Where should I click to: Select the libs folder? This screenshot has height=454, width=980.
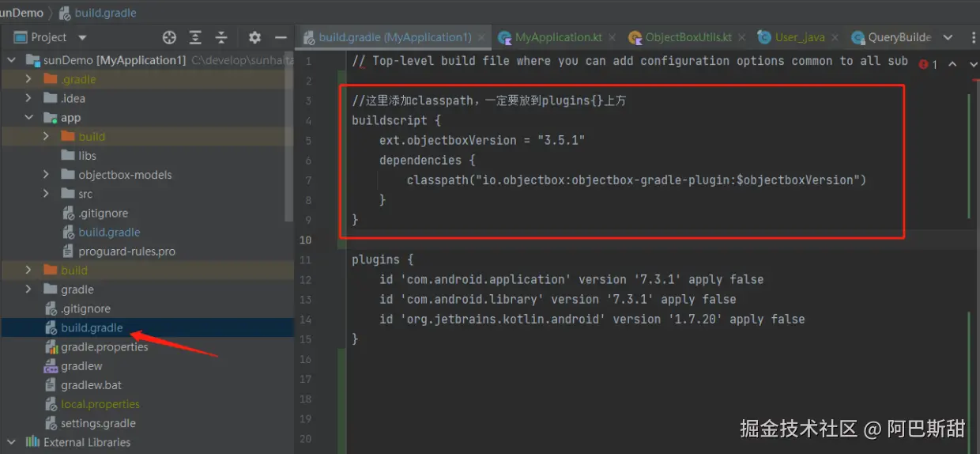87,156
